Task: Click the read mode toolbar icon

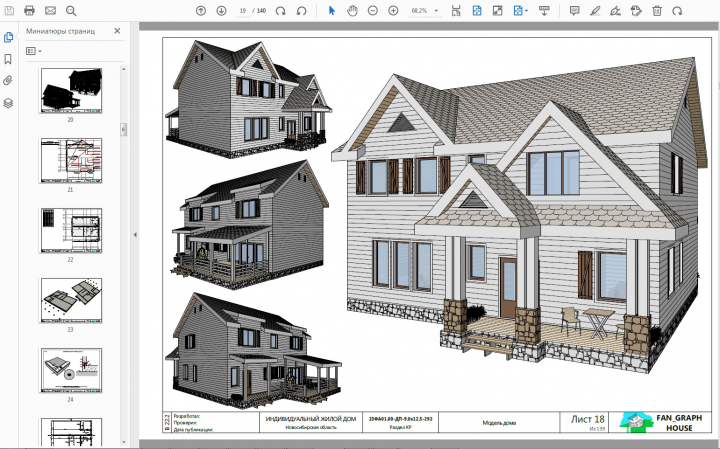Action: click(x=544, y=11)
